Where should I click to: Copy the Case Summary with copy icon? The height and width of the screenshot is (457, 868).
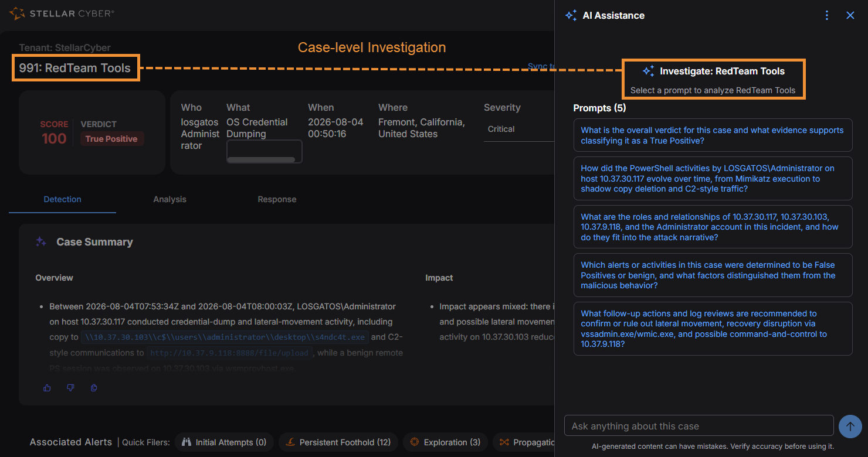coord(94,388)
